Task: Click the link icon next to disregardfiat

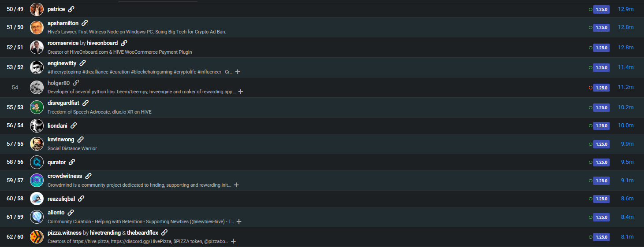Action: pos(86,103)
